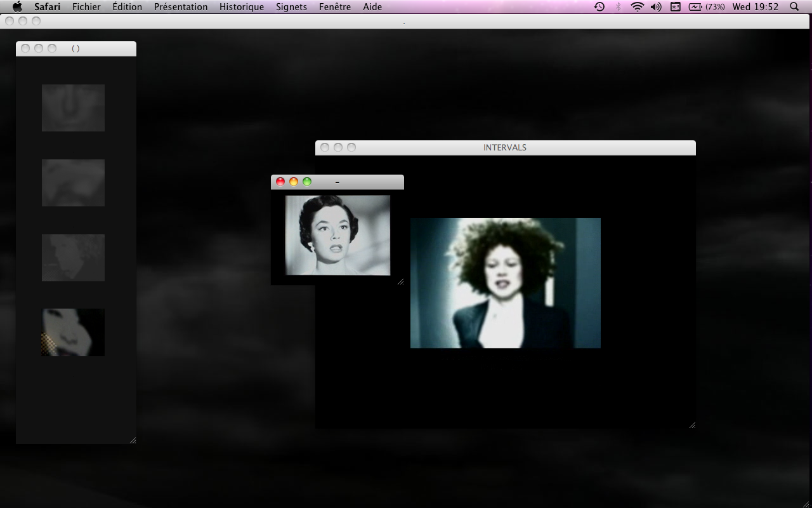Click the third faded thumbnail in left panel

click(x=73, y=258)
